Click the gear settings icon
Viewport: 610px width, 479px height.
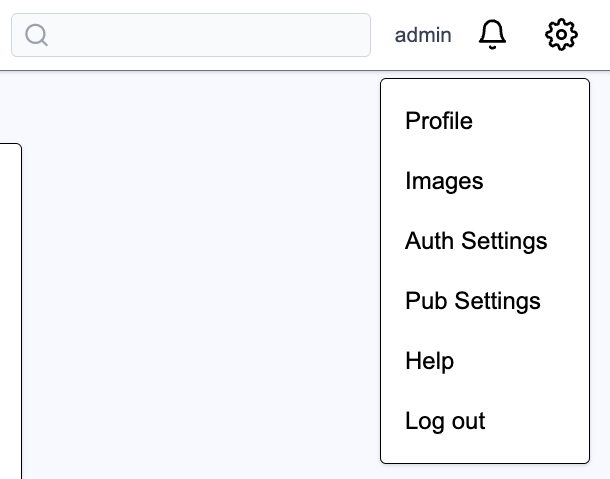561,35
